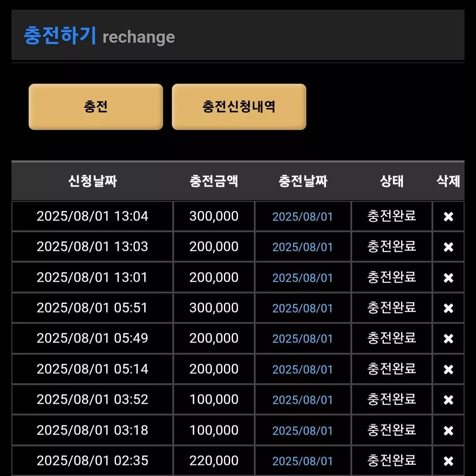The width and height of the screenshot is (476, 476).
Task: Remove the 05:49 recharge record
Action: click(448, 338)
